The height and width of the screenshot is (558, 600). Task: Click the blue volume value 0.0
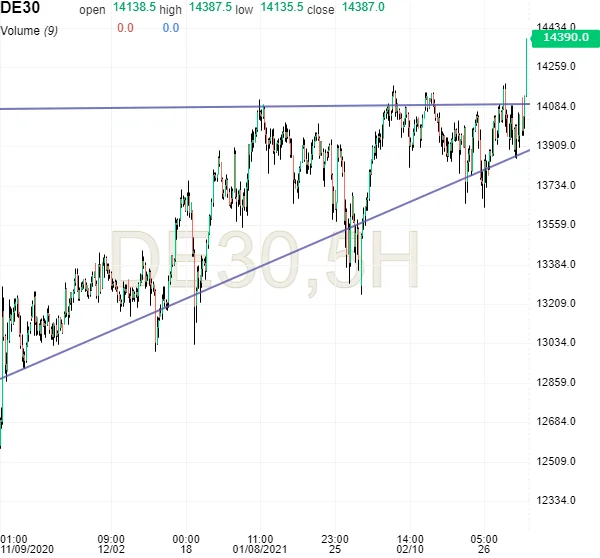tap(170, 28)
